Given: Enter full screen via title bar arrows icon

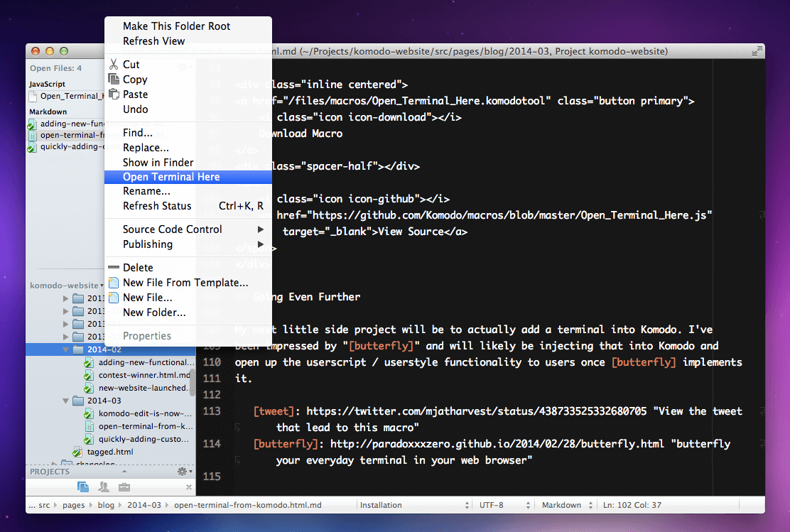Looking at the screenshot, I should click(x=757, y=51).
